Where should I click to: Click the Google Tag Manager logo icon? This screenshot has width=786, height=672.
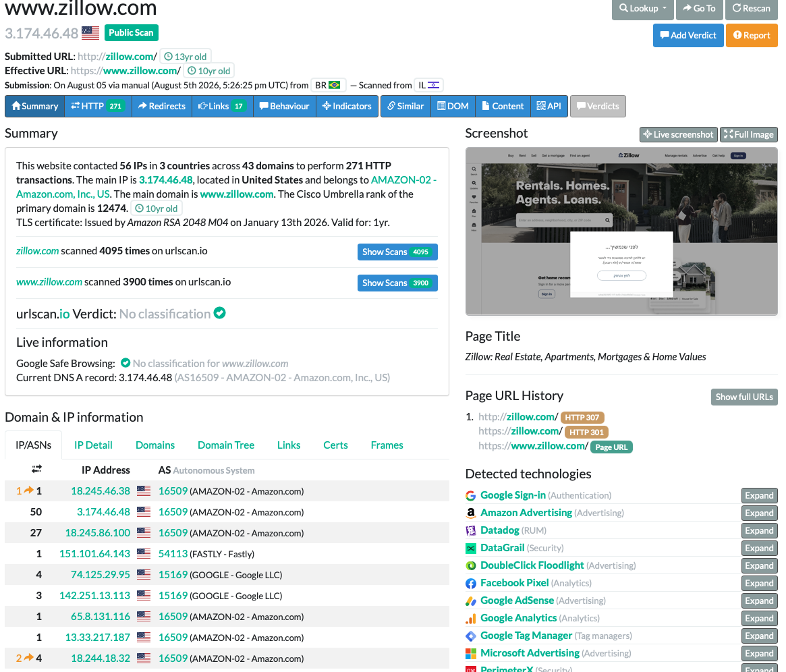click(471, 636)
